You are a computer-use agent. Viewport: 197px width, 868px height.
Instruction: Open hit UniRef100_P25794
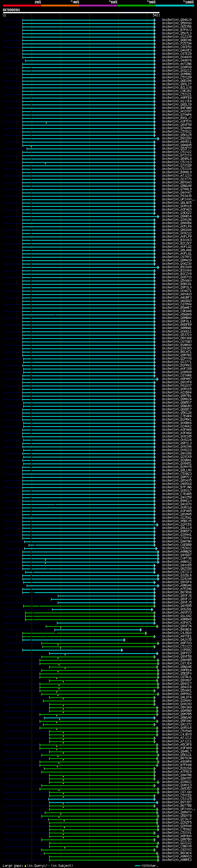tap(177, 43)
